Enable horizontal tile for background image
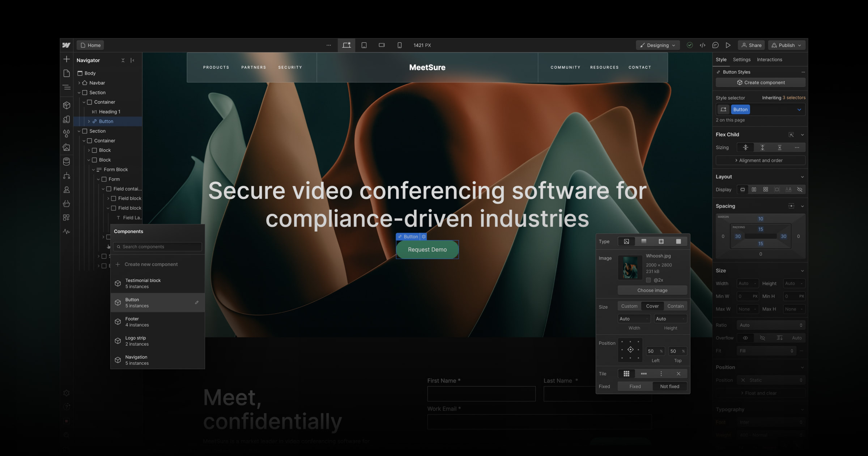 coord(644,373)
